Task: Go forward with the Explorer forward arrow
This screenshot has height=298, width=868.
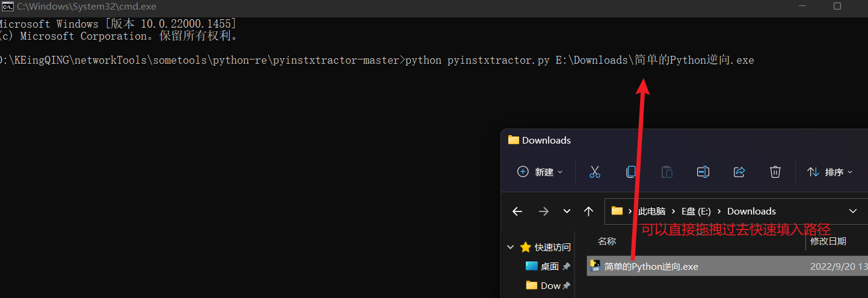Action: click(x=544, y=211)
